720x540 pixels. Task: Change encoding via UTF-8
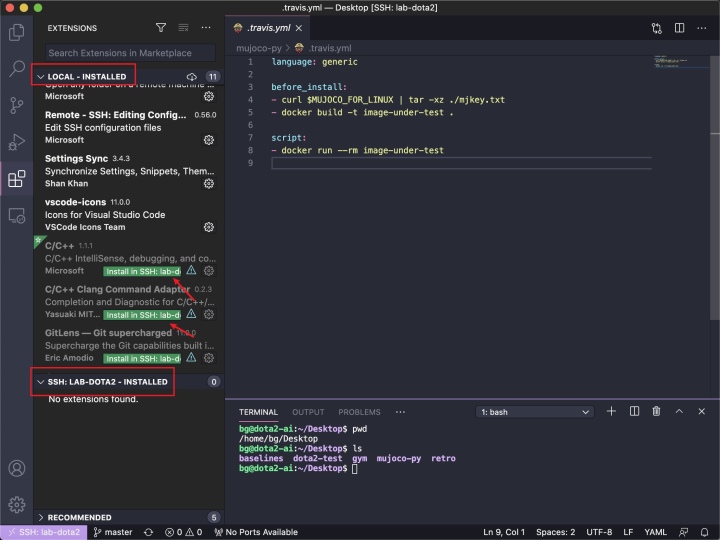coord(599,532)
